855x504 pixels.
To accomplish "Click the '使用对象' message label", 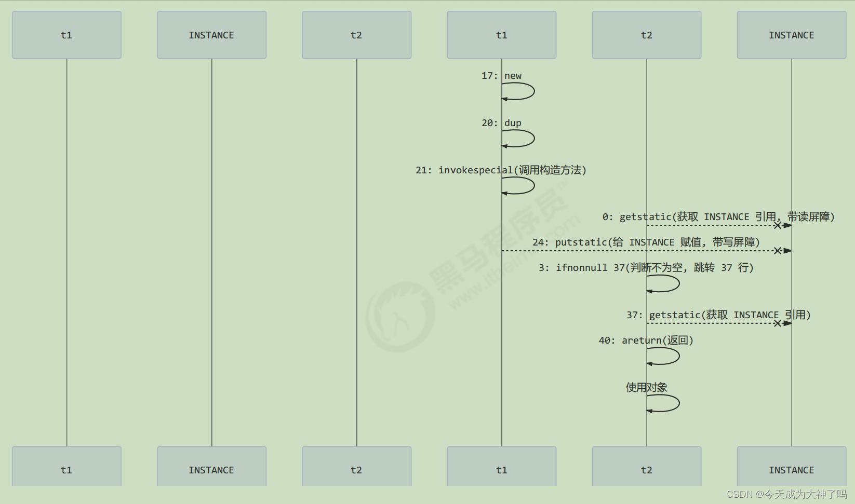I will pyautogui.click(x=646, y=387).
